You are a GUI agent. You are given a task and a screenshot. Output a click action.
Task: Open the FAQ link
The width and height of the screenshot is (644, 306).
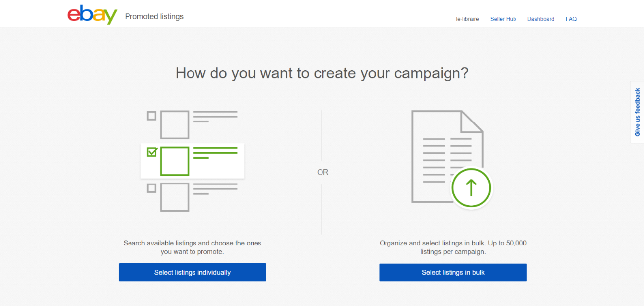point(571,19)
